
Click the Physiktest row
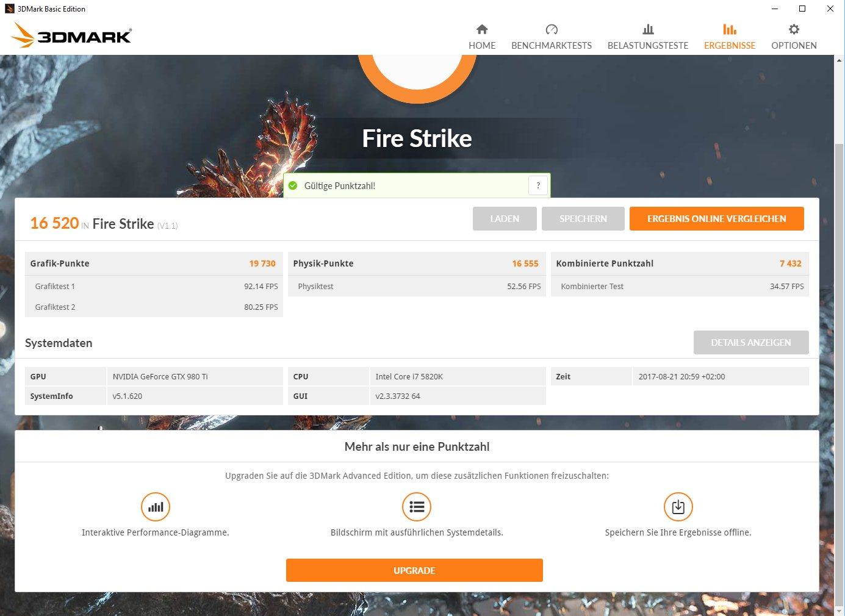pos(417,286)
